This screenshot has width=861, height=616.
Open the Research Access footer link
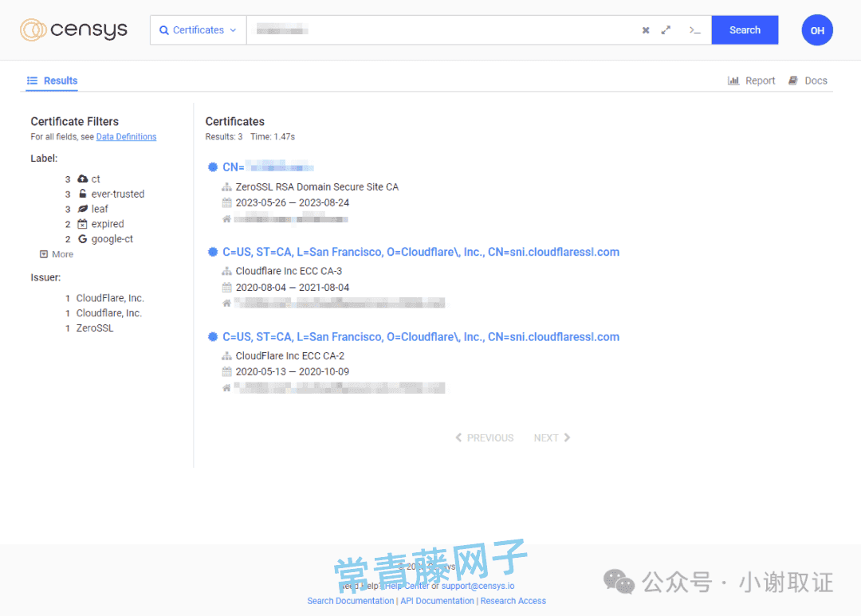tap(513, 601)
